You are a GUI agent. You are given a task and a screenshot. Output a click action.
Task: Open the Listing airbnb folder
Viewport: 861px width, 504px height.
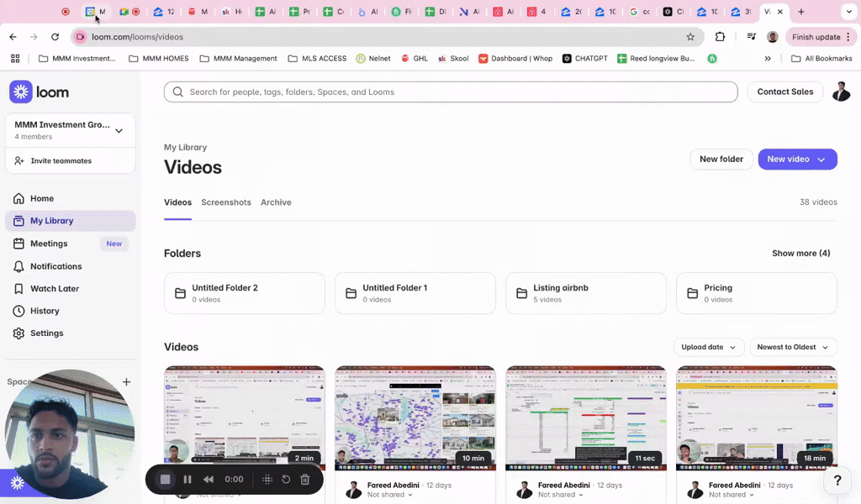[586, 292]
